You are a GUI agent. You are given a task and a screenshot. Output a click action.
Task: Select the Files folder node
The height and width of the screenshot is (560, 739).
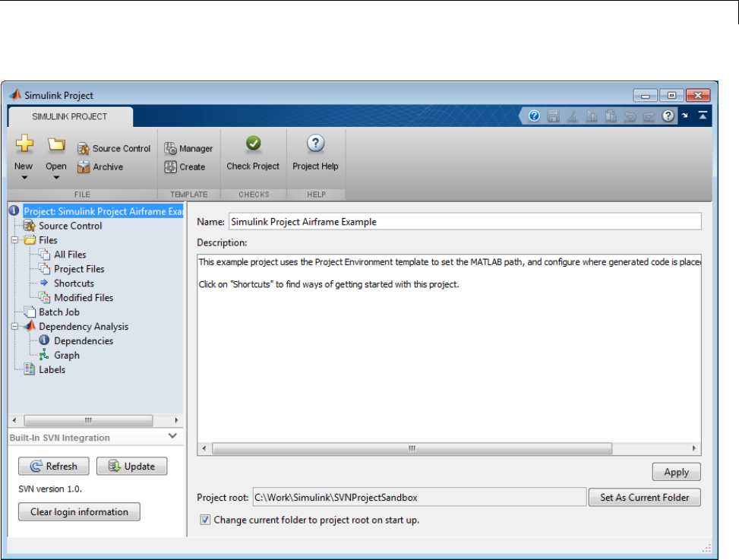pos(48,240)
